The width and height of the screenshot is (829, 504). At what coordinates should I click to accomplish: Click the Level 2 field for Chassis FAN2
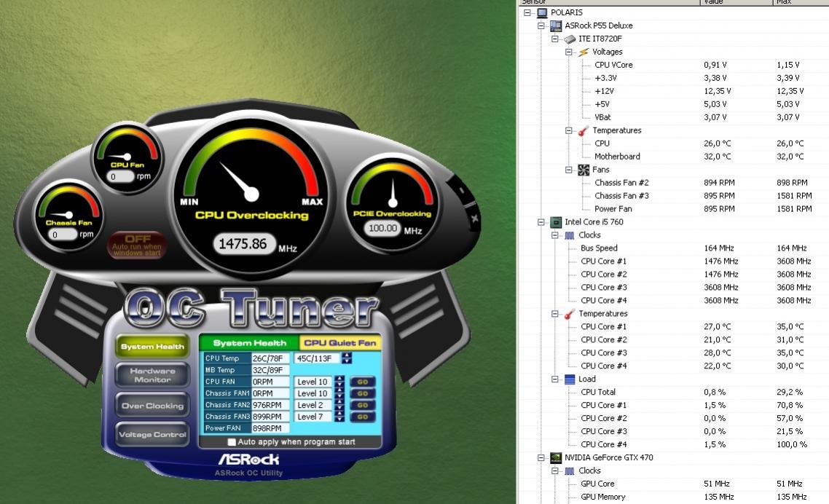pyautogui.click(x=314, y=405)
